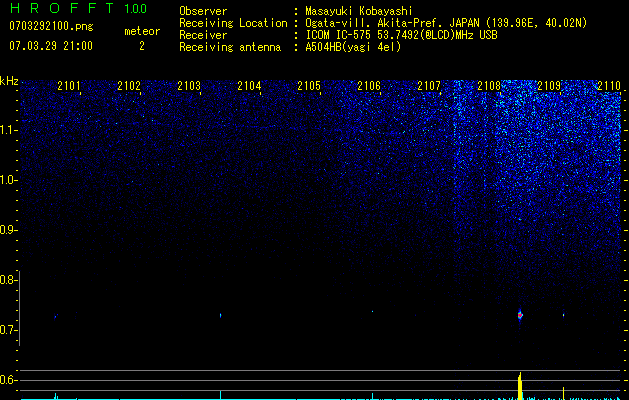This screenshot has height=400, width=629.
Task: Click the 0.6 kHz axis label
Action: 7,380
